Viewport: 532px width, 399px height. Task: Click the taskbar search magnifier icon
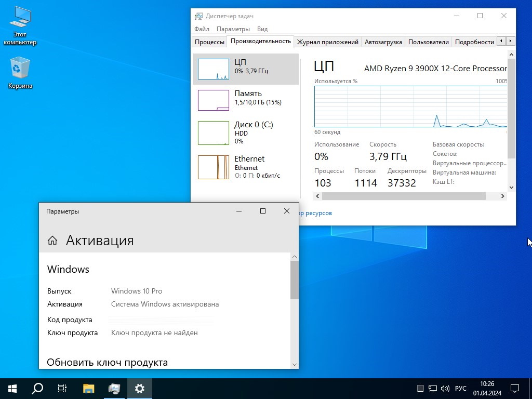(x=37, y=388)
